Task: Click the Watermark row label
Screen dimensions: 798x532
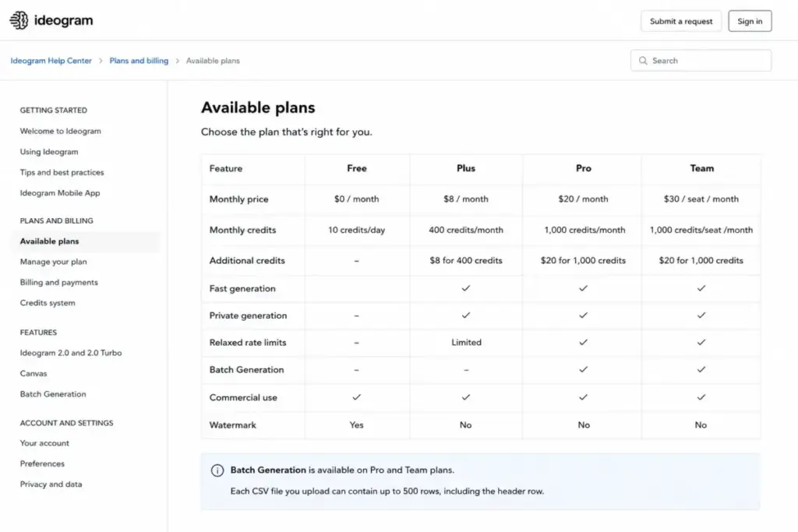Action: click(232, 425)
